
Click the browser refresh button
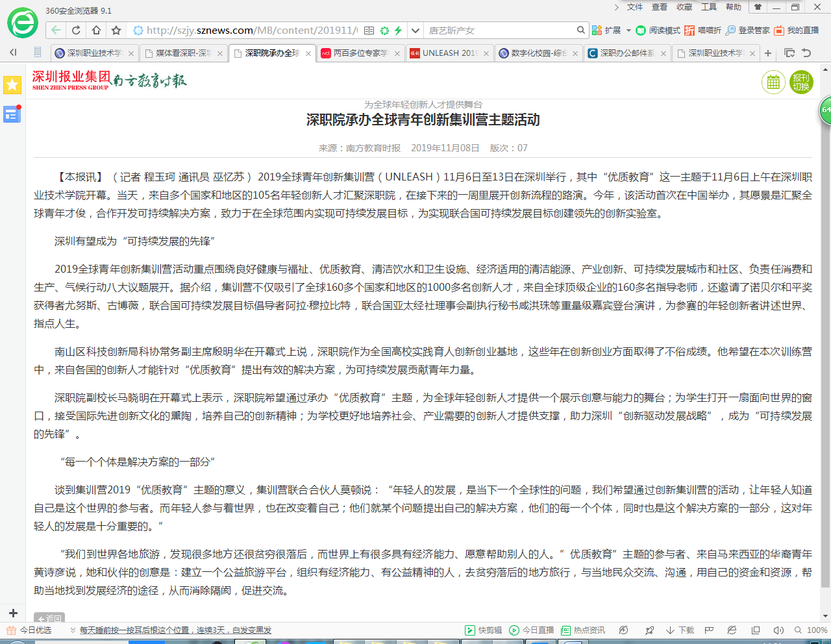76,30
